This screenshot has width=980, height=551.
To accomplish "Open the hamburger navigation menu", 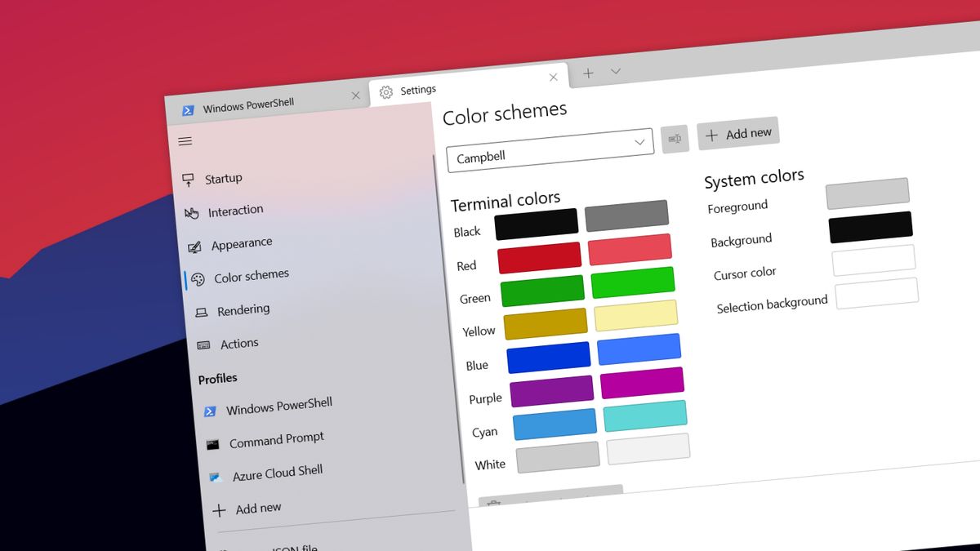I will (185, 141).
